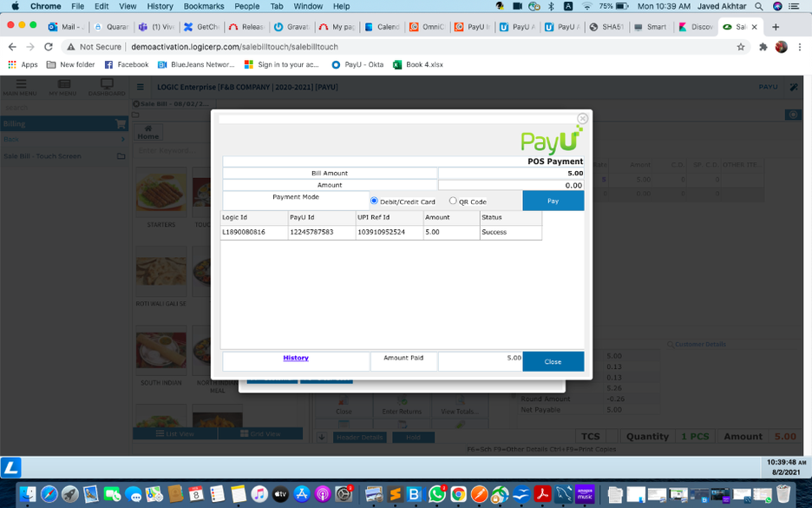Open the MAIN MENU hamburger icon
The width and height of the screenshot is (812, 508).
20,84
